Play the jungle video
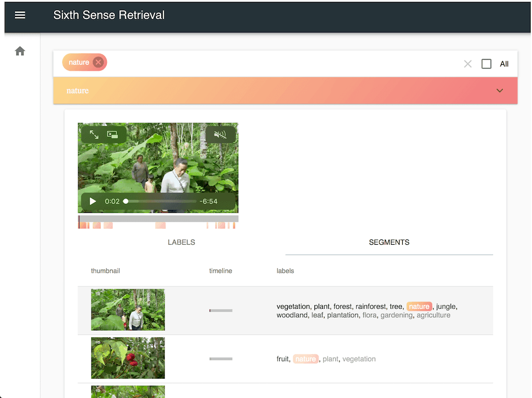This screenshot has width=532, height=398. (93, 201)
